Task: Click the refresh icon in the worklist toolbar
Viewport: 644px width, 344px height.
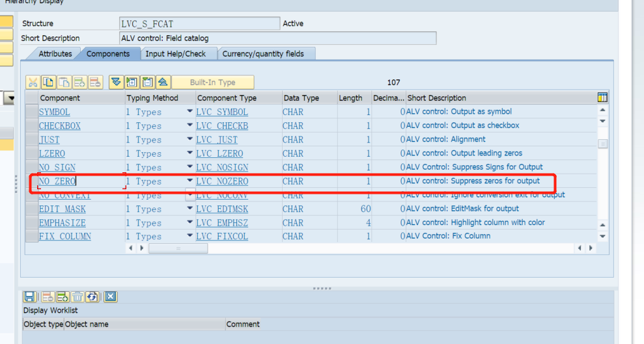Action: click(x=92, y=297)
